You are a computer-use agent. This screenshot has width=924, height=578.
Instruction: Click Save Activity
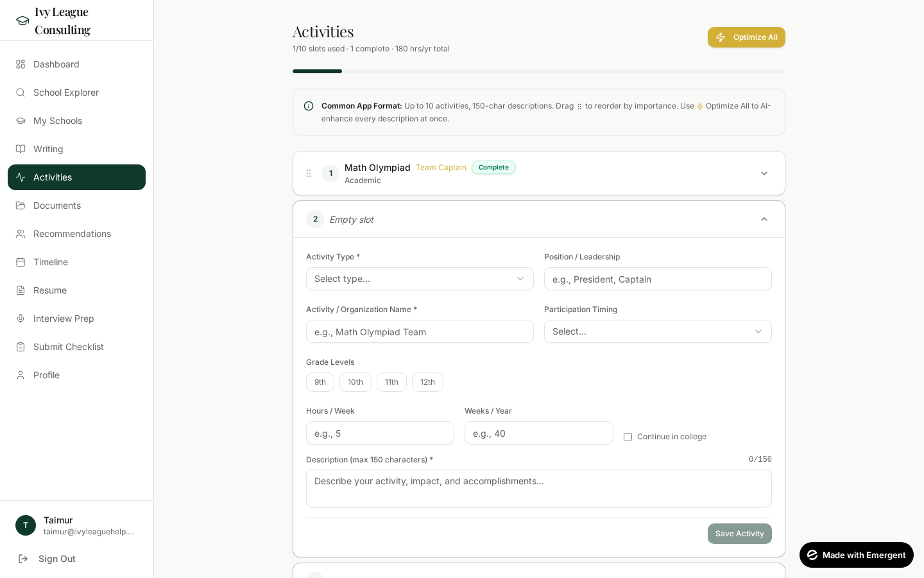point(740,534)
